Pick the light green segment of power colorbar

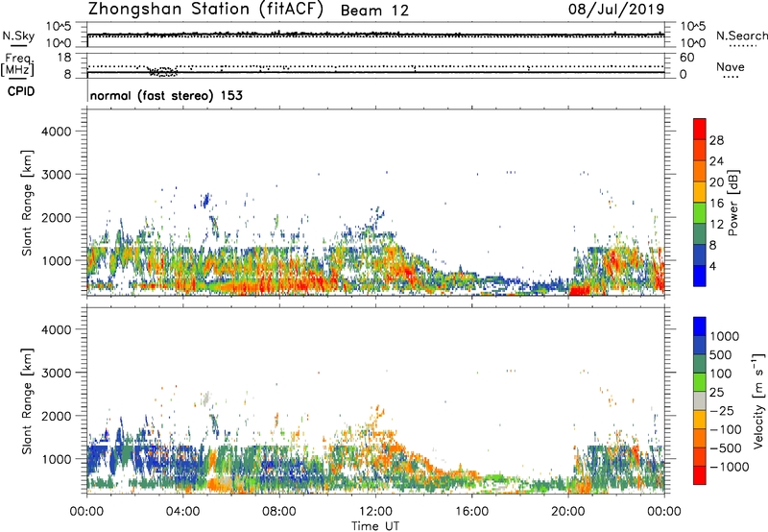(x=700, y=213)
